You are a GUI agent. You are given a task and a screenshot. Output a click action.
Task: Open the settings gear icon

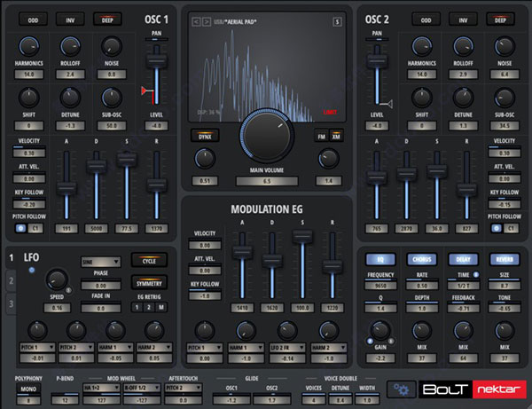[x=402, y=389]
